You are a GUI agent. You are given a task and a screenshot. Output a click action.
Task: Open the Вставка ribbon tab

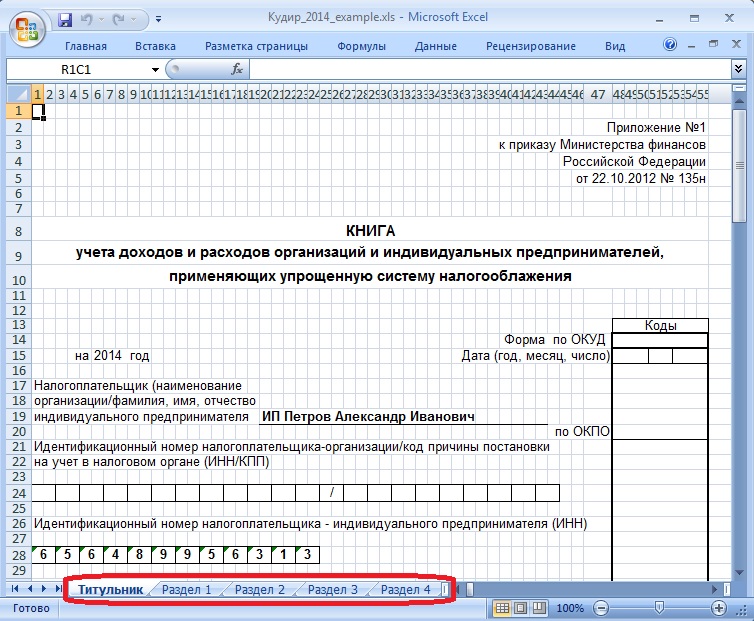click(155, 47)
